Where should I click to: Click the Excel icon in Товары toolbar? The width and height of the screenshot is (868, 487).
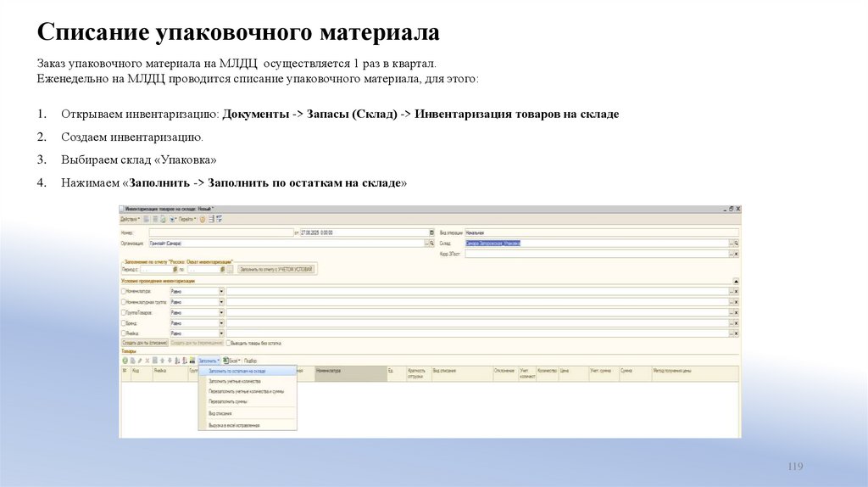click(x=225, y=361)
